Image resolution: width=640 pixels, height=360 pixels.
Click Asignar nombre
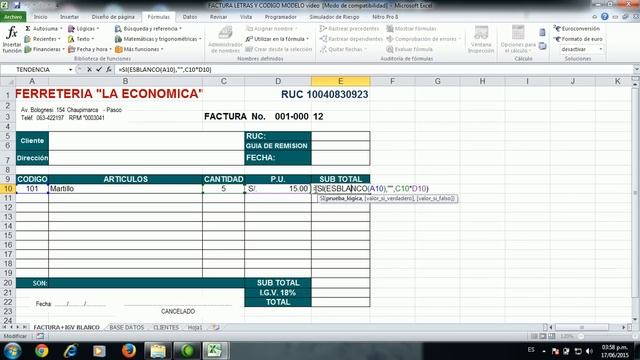coord(272,29)
